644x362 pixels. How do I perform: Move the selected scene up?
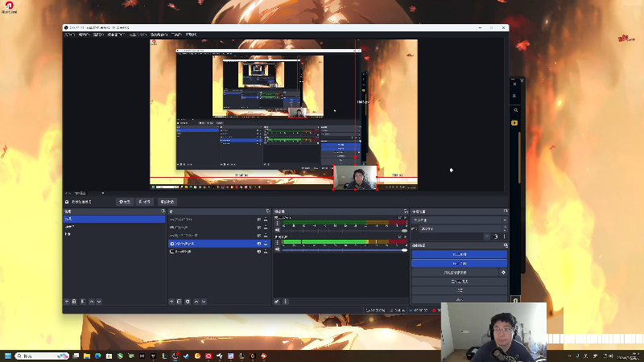[91, 302]
